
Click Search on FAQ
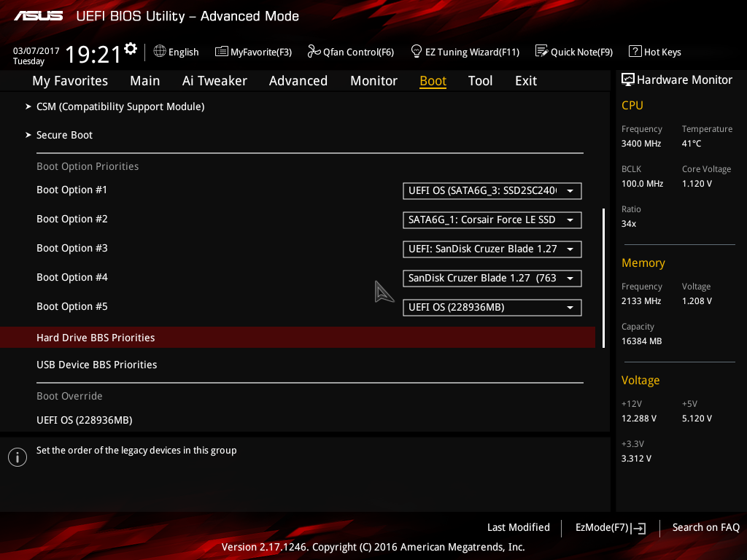705,528
